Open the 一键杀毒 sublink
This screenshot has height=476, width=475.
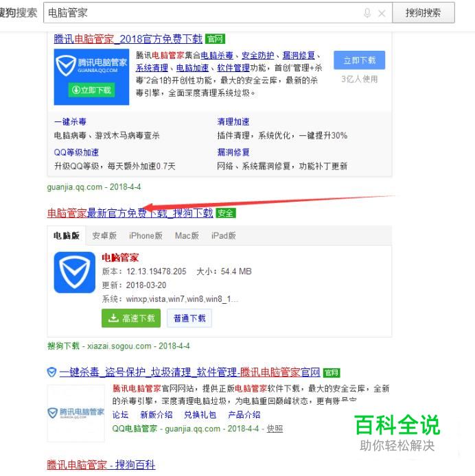coord(70,121)
